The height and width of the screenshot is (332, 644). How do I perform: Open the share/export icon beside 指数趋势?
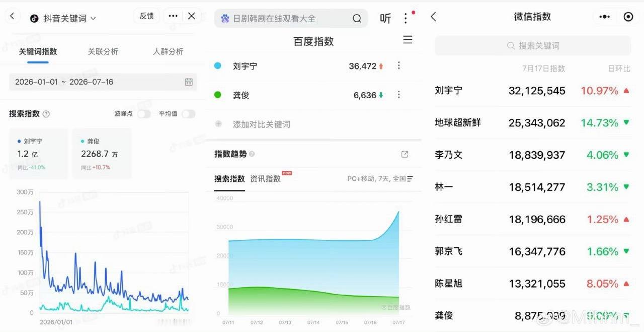pos(405,154)
